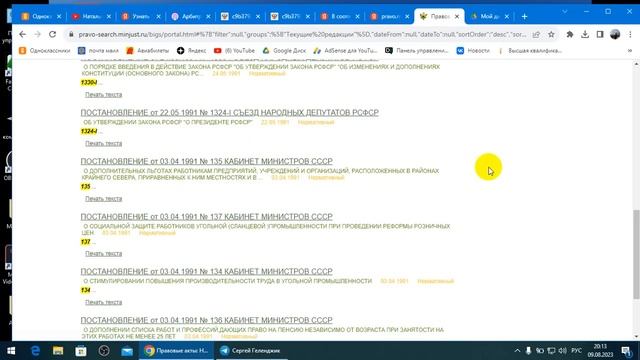This screenshot has width=640, height=360.
Task: Open the tab search chevron in title bar
Action: (x=565, y=12)
